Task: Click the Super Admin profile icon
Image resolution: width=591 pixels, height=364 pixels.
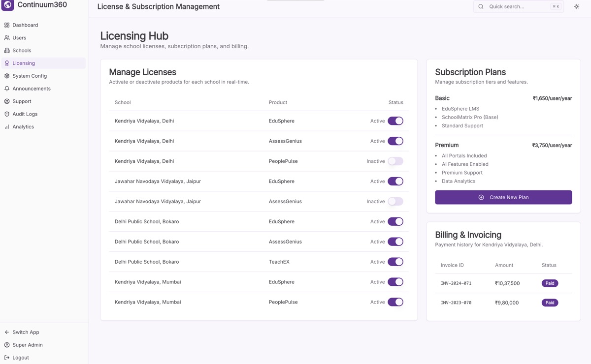Action: (x=7, y=345)
